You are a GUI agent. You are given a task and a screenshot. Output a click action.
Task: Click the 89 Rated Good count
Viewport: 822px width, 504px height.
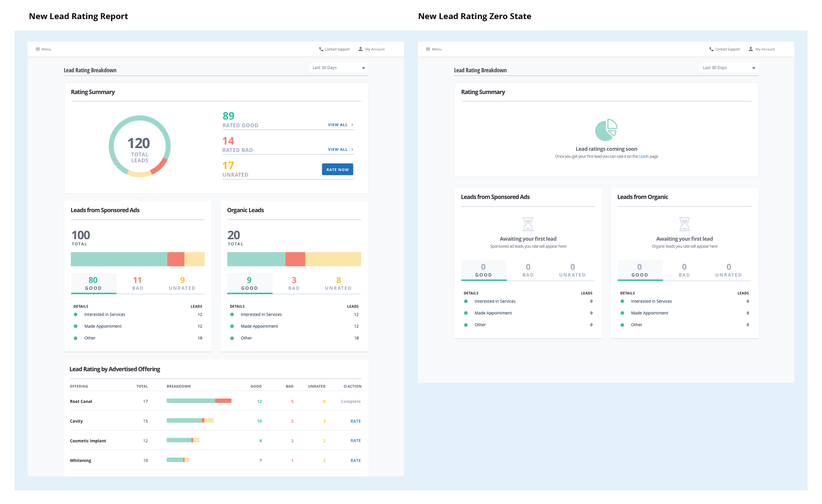coord(229,116)
